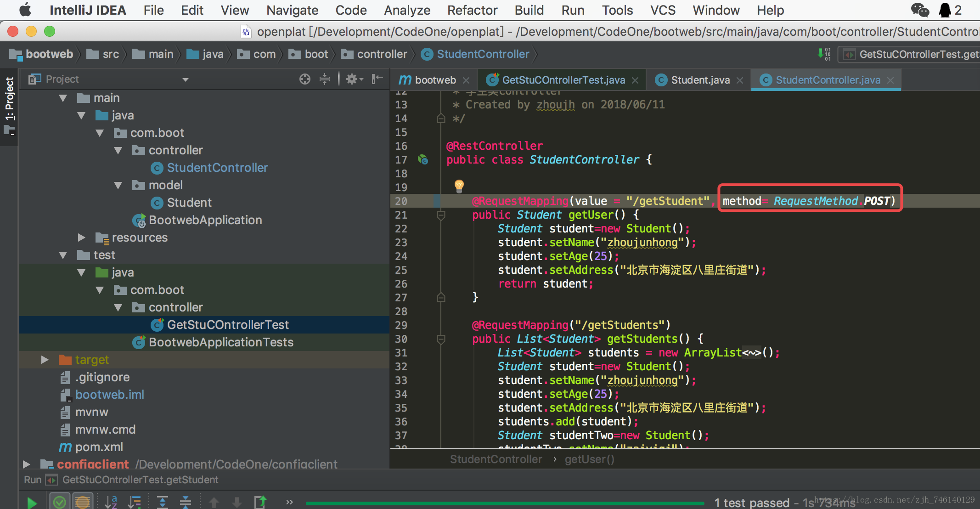
Task: Open the Analyze menu
Action: [407, 10]
